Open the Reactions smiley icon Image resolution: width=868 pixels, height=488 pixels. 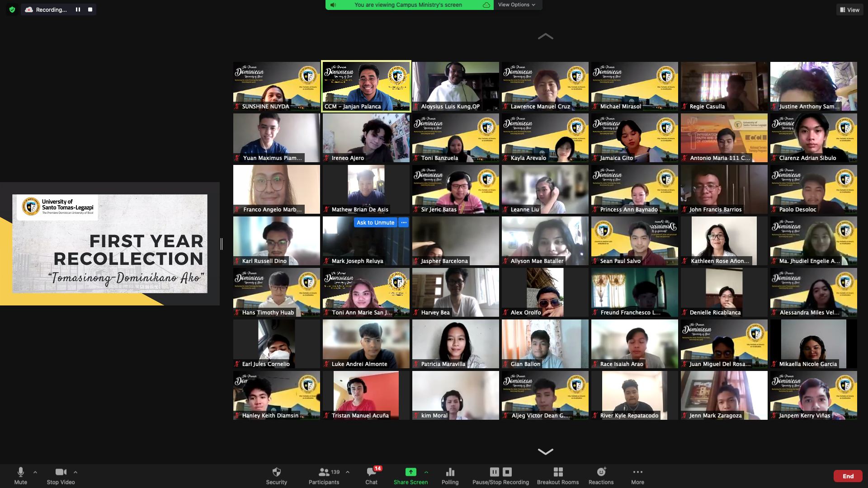[x=601, y=472]
